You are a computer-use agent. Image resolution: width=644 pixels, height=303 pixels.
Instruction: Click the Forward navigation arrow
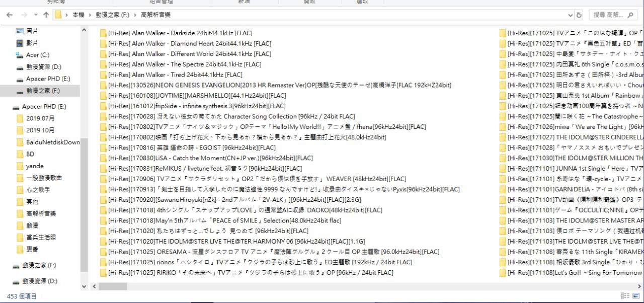point(24,15)
